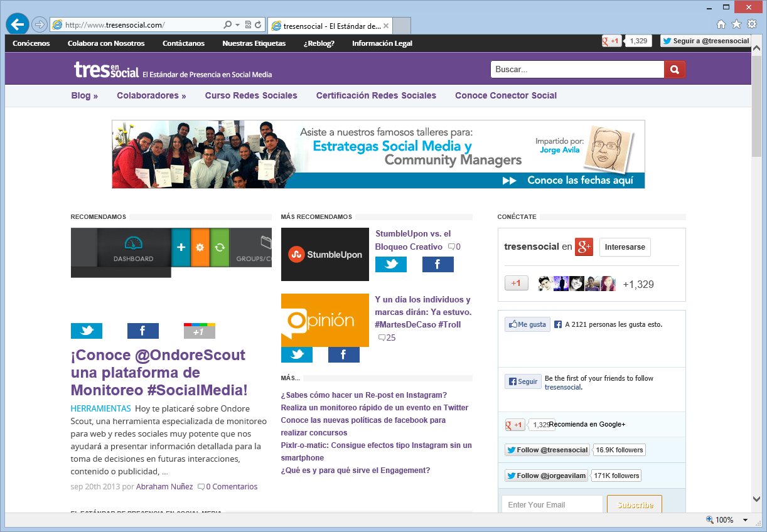Click the tresensocial logo
The image size is (767, 532).
click(106, 70)
